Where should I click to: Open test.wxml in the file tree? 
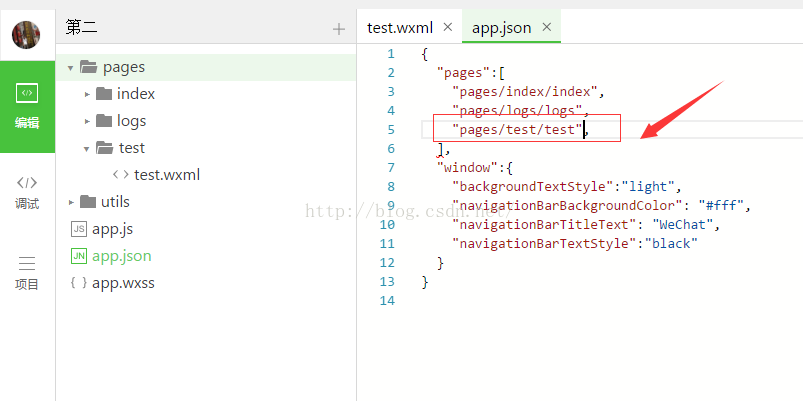(x=166, y=175)
